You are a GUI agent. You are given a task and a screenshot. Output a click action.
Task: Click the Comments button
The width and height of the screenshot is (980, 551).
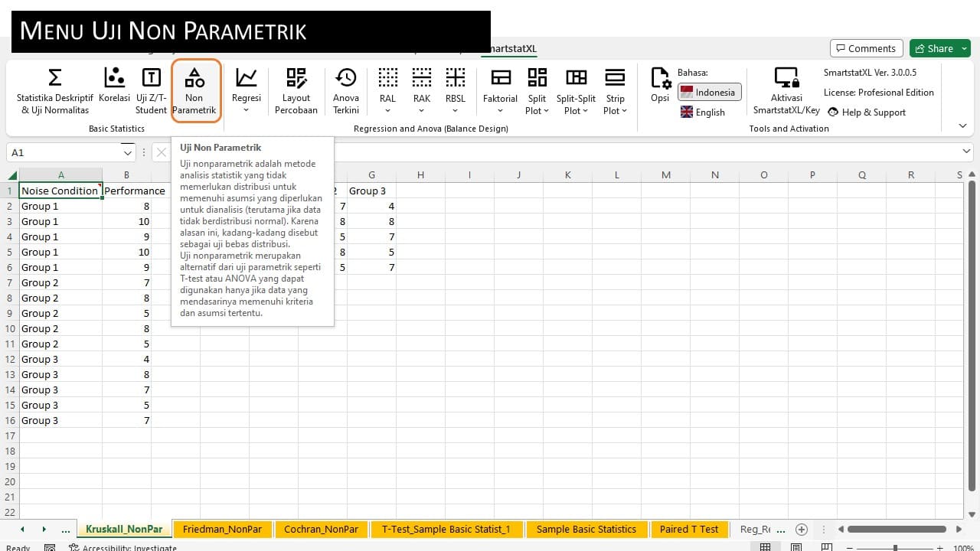(866, 48)
